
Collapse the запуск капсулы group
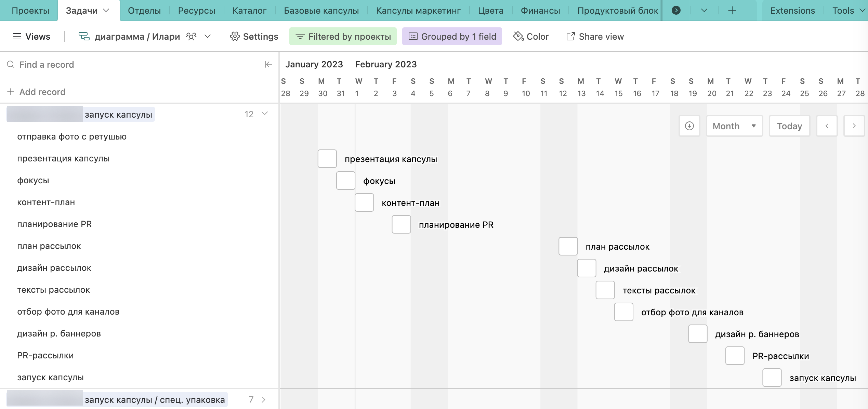pyautogui.click(x=265, y=114)
